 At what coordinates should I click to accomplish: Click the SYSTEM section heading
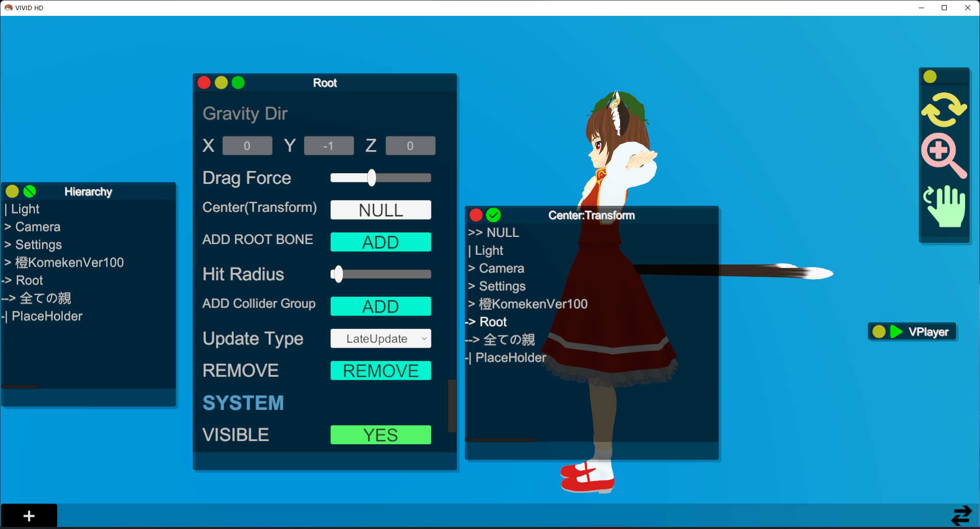pos(243,403)
